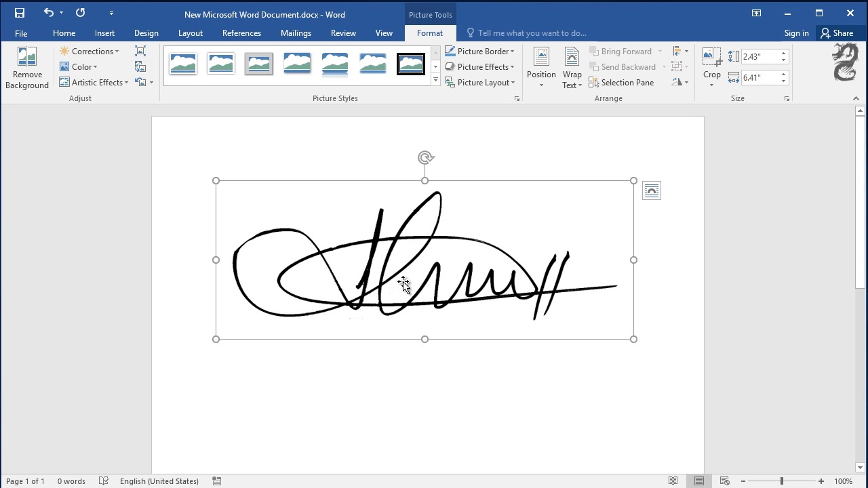Open the Picture Border dropdown
The height and width of the screenshot is (488, 868).
click(479, 52)
